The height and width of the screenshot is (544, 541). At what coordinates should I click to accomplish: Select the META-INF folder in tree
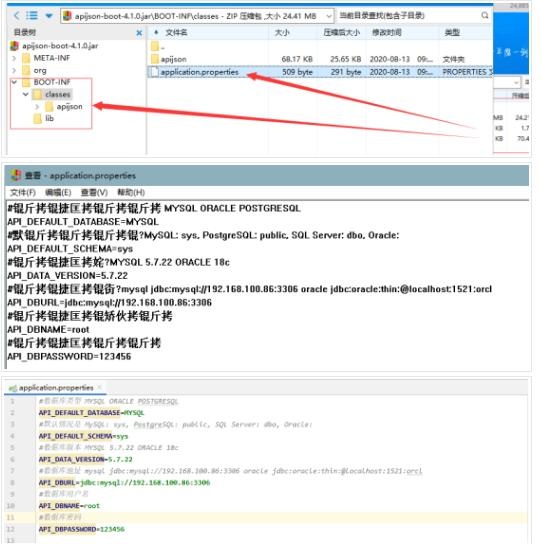point(52,58)
